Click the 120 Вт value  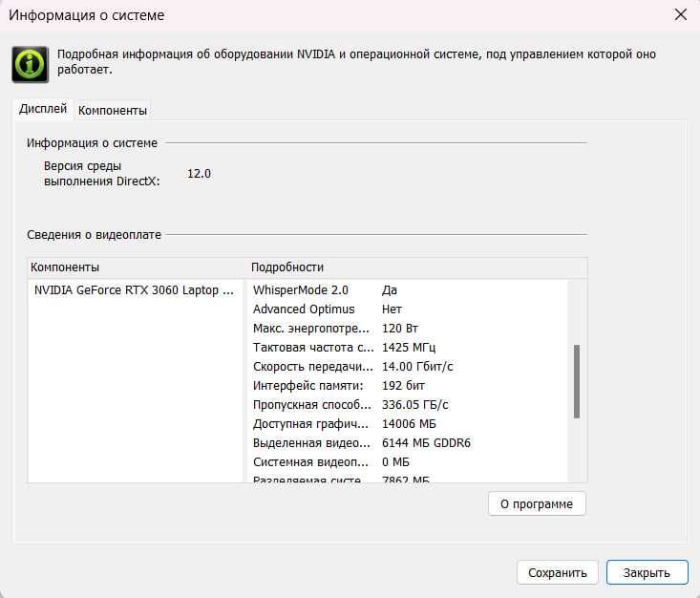(400, 329)
